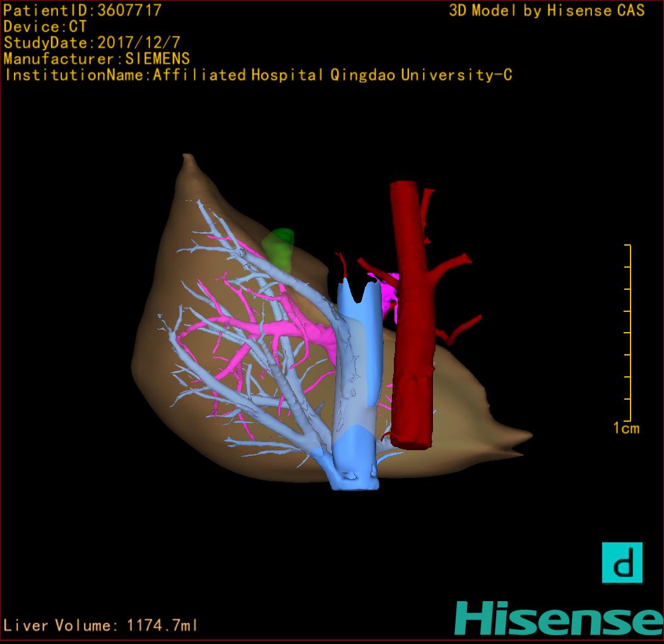The width and height of the screenshot is (664, 644).
Task: Click the Device:CT label
Action: point(45,27)
